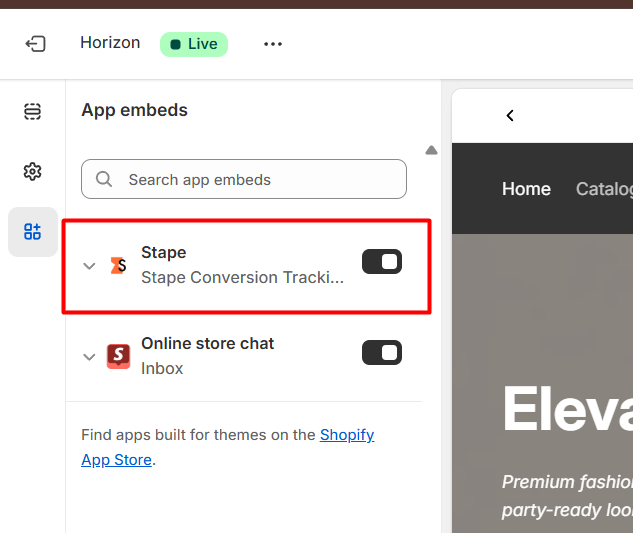Screen dimensions: 633x533
Task: Click the Stape app logo icon
Action: [118, 265]
